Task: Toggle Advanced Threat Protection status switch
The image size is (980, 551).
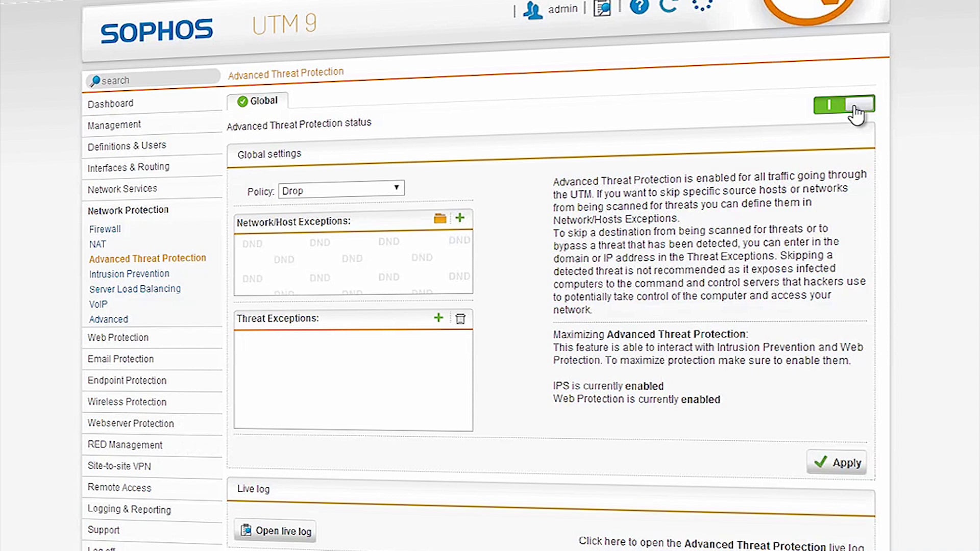Action: coord(844,105)
